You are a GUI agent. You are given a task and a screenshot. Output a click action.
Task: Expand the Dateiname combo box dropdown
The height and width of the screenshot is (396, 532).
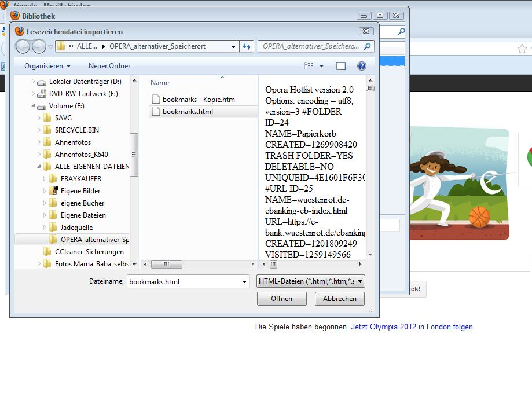244,282
